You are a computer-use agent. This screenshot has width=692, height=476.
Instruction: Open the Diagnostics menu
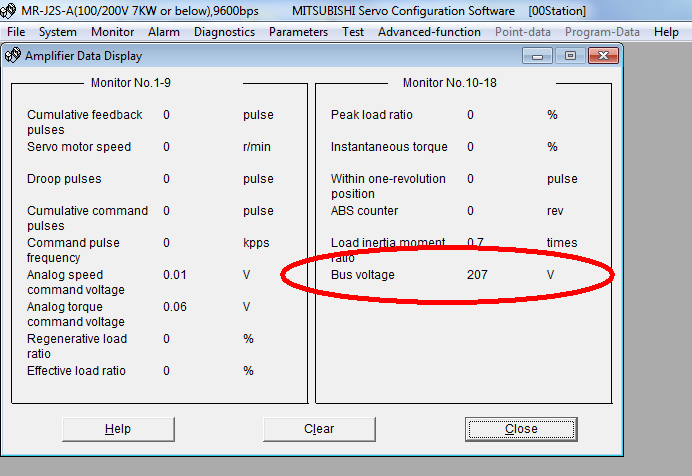[x=224, y=32]
